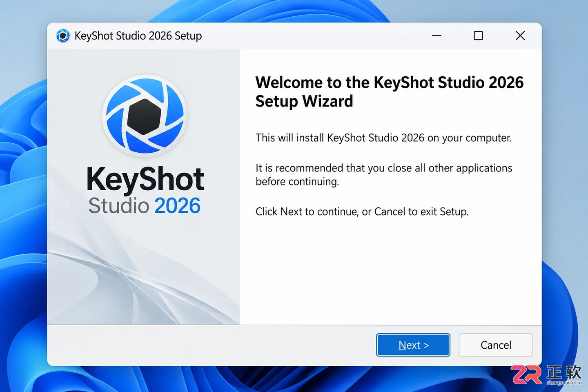The image size is (588, 392).
Task: Minimize the Setup window
Action: [x=437, y=36]
